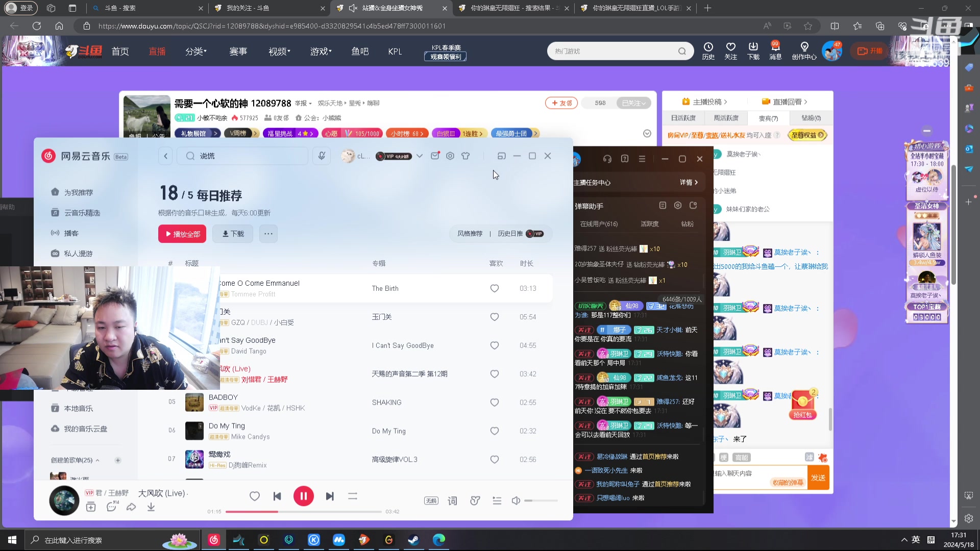The width and height of the screenshot is (980, 551).
Task: Expand the VIP account dropdown in NetEase Music
Action: tap(419, 156)
